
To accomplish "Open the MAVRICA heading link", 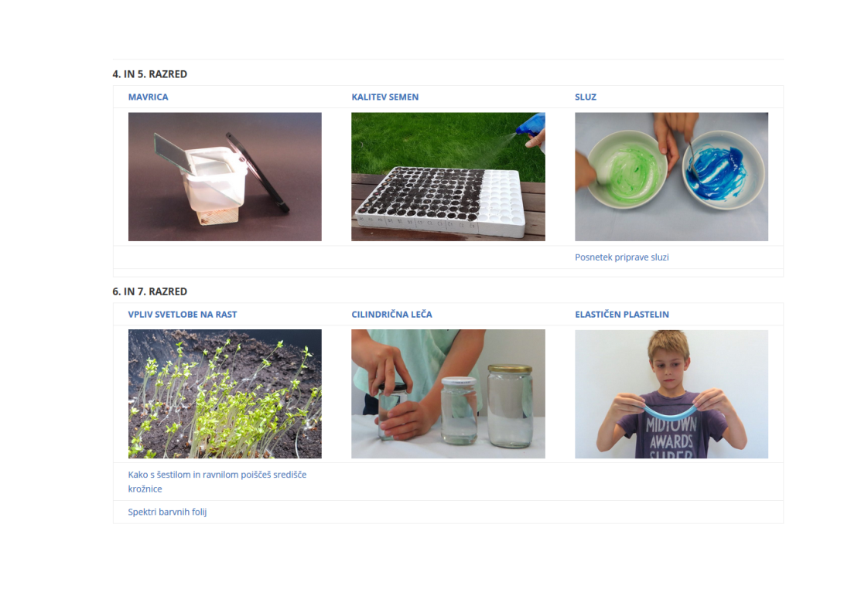I will pos(148,97).
